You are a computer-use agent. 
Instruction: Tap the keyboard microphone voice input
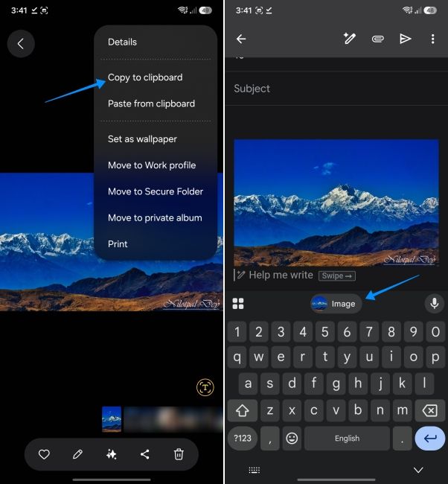point(435,304)
